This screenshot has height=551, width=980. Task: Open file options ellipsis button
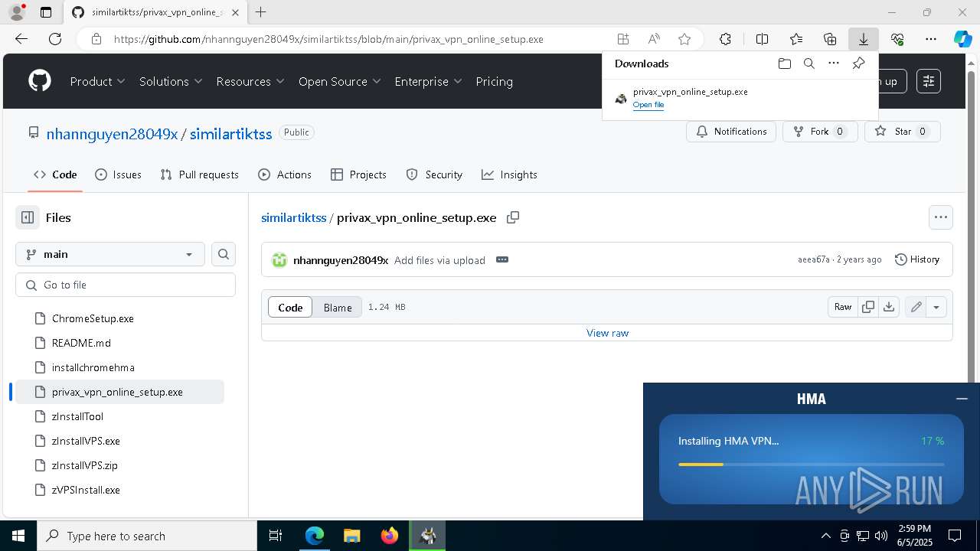941,217
